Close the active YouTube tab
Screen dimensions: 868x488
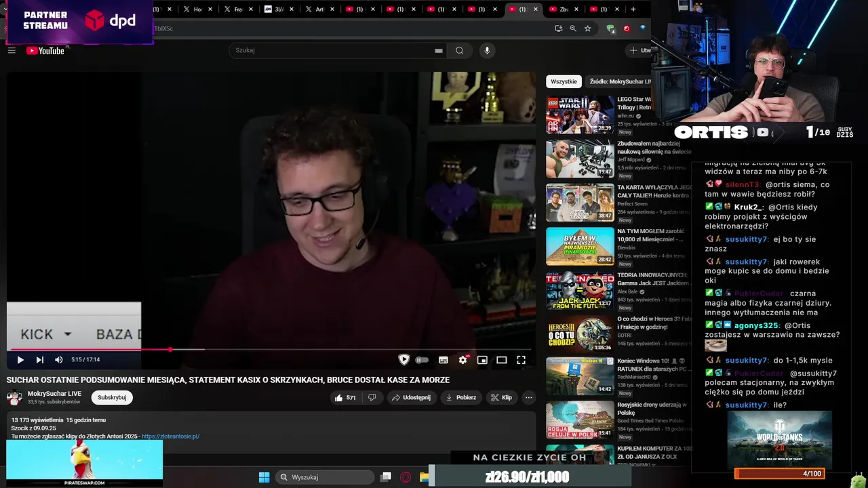(536, 9)
